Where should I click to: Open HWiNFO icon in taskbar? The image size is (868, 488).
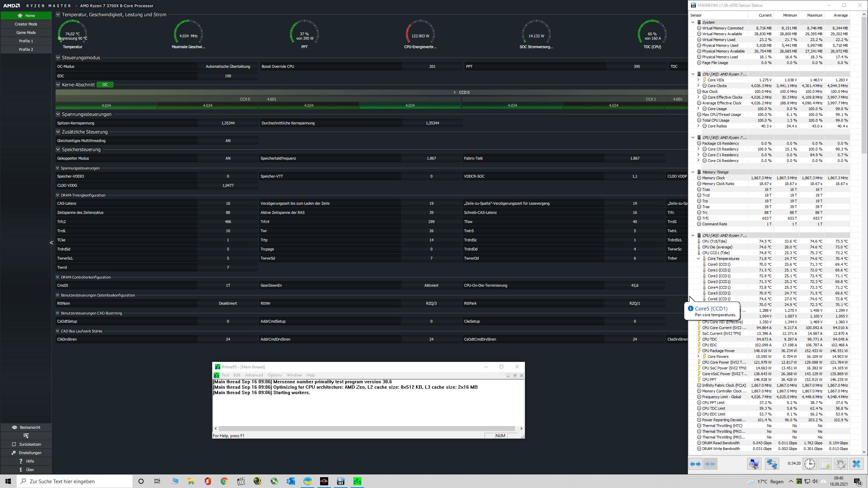coord(341,481)
